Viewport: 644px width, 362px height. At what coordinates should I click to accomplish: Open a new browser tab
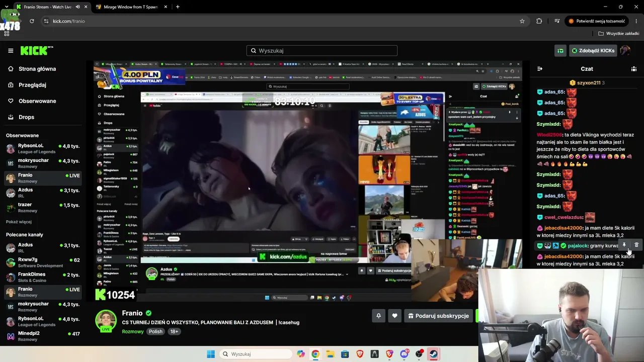[x=178, y=7]
